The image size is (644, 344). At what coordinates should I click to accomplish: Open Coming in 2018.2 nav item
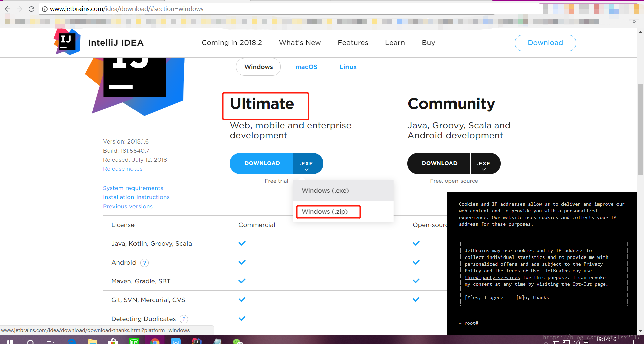point(232,43)
